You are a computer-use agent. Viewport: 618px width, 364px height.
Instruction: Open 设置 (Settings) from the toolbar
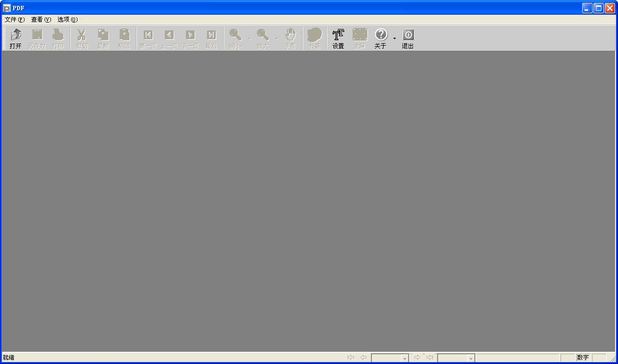(338, 38)
